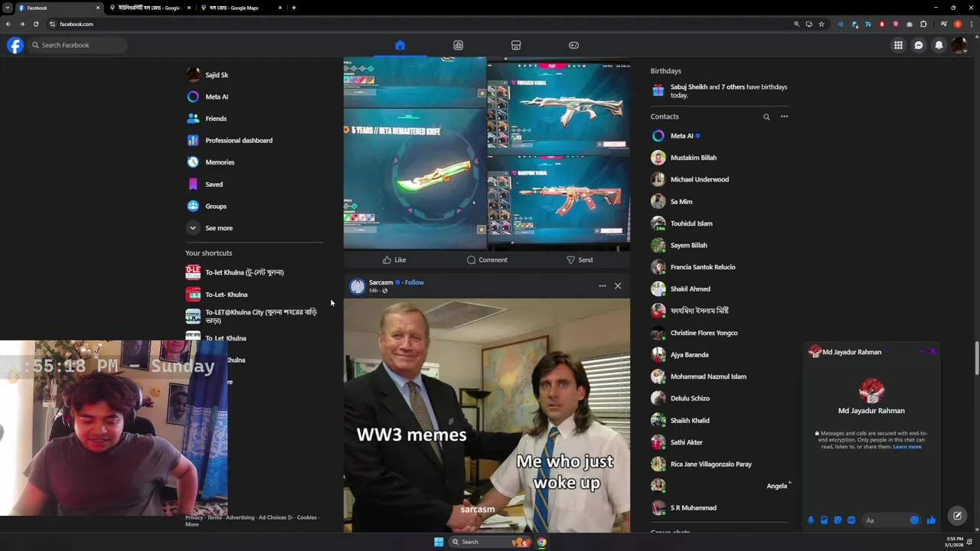The height and width of the screenshot is (551, 980).
Task: Open Sarcasm post options menu
Action: [603, 286]
